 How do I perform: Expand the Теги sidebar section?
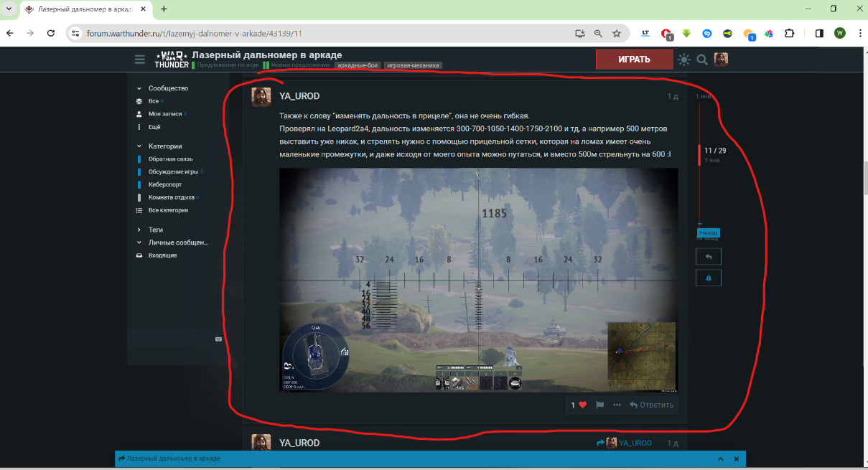139,230
